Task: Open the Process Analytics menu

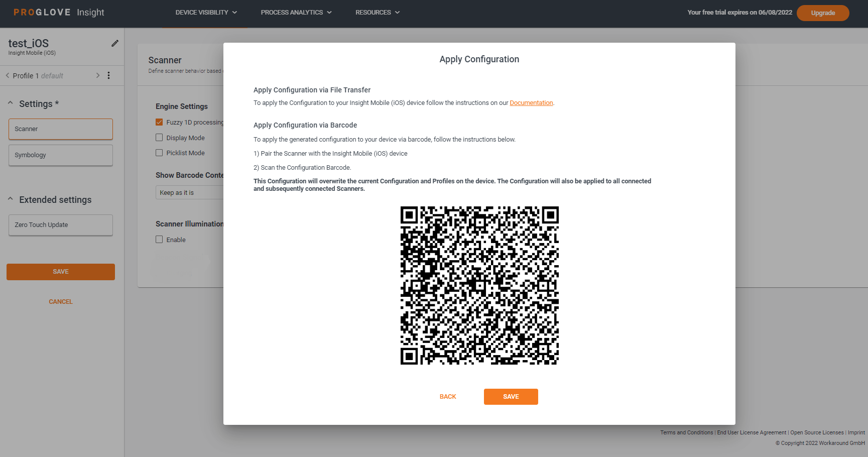Action: tap(296, 12)
